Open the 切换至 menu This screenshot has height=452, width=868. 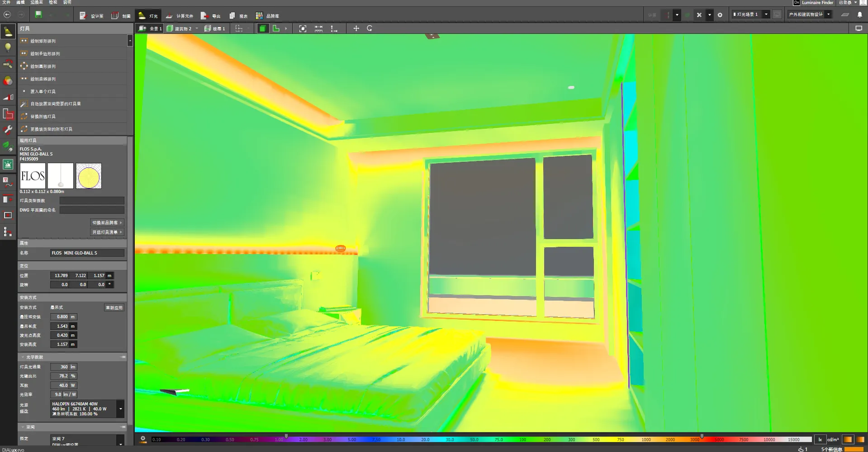coord(37,3)
